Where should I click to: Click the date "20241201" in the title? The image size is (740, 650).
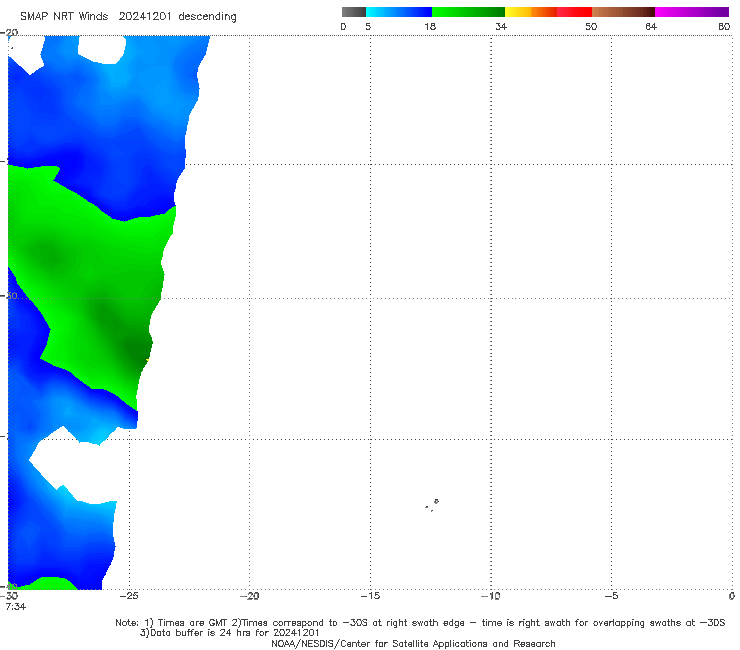[x=144, y=16]
